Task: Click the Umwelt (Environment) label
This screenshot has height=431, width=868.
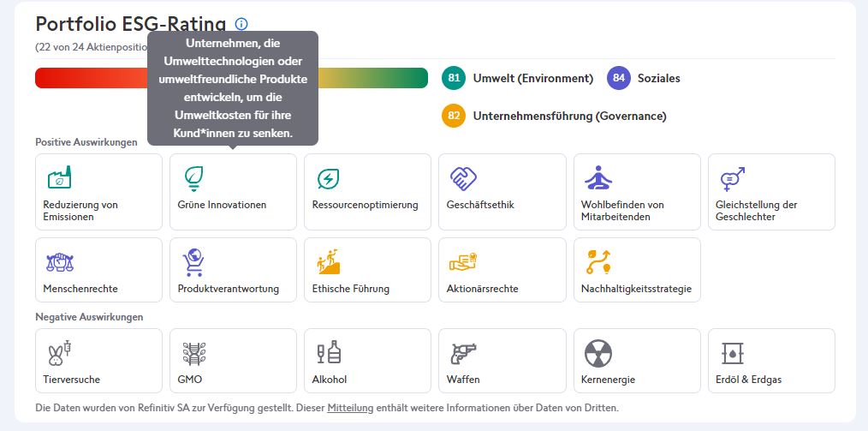Action: [x=533, y=79]
